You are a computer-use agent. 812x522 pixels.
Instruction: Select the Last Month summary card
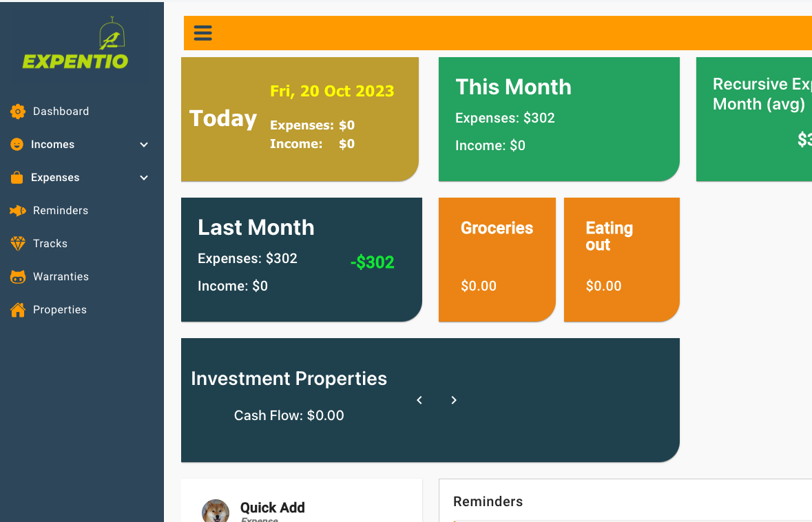coord(302,260)
